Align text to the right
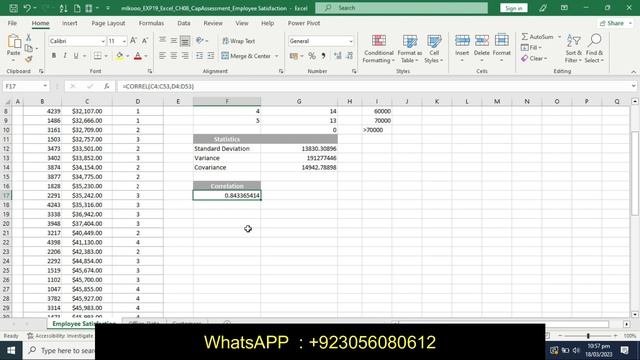 (185, 56)
